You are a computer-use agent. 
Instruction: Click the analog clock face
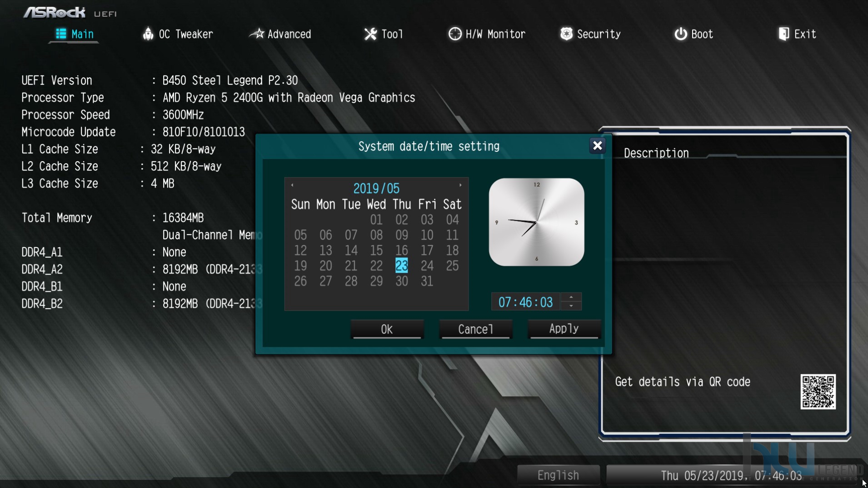[x=536, y=222]
